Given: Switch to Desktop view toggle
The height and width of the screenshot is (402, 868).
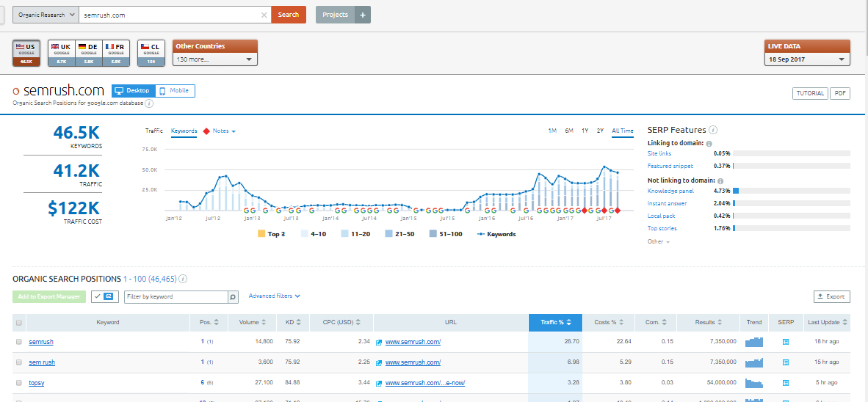Looking at the screenshot, I should click(133, 91).
